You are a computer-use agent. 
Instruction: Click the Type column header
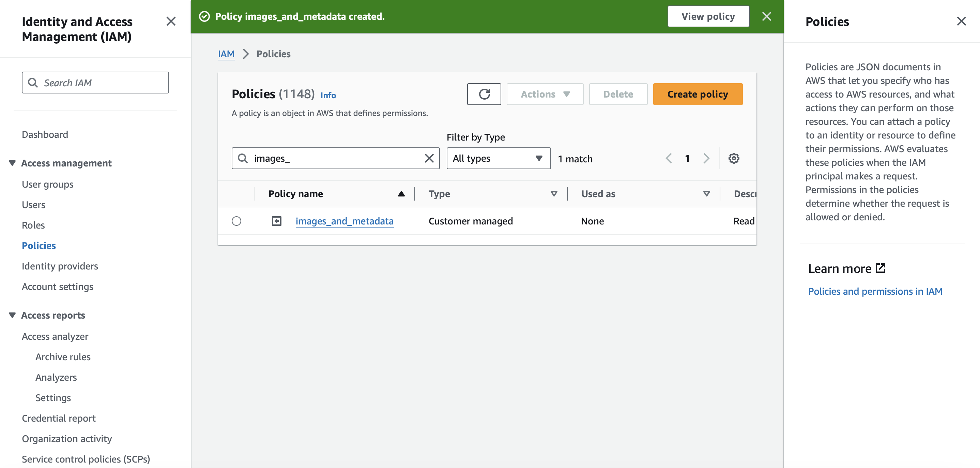coord(439,194)
